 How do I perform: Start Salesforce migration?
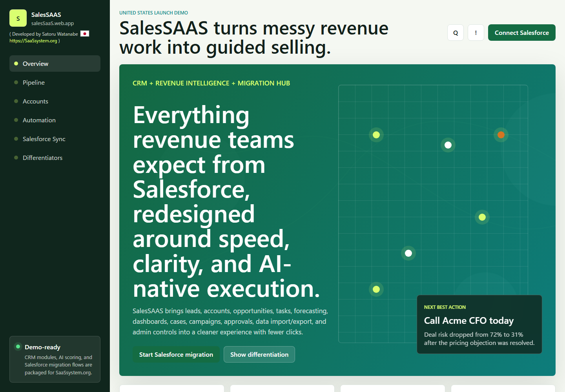click(x=176, y=354)
